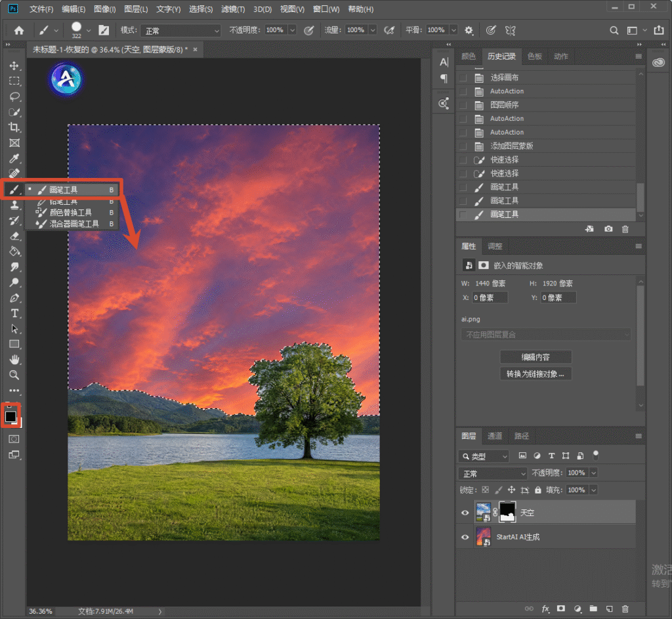
Task: Switch to the 通道 tab
Action: [495, 436]
